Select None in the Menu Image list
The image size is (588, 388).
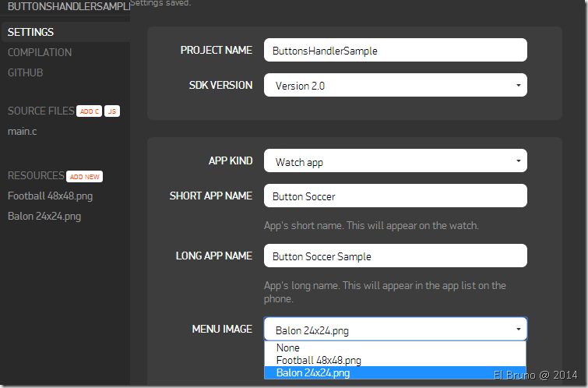pyautogui.click(x=288, y=348)
